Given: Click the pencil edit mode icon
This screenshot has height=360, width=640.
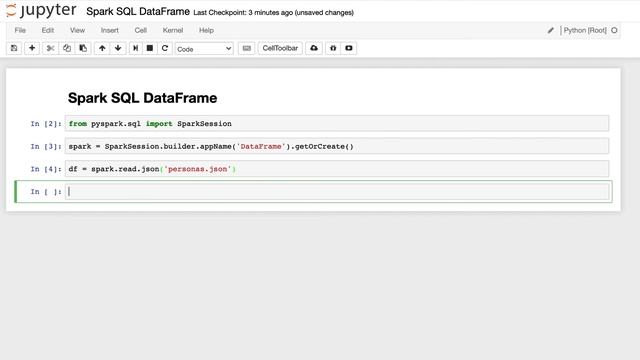Looking at the screenshot, I should pos(551,30).
